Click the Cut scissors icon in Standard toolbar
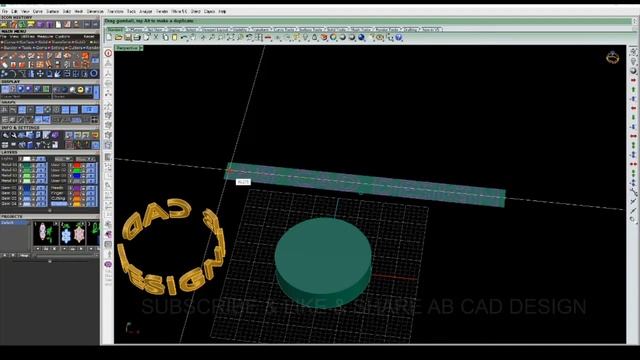640x360 pixels. [x=156, y=38]
